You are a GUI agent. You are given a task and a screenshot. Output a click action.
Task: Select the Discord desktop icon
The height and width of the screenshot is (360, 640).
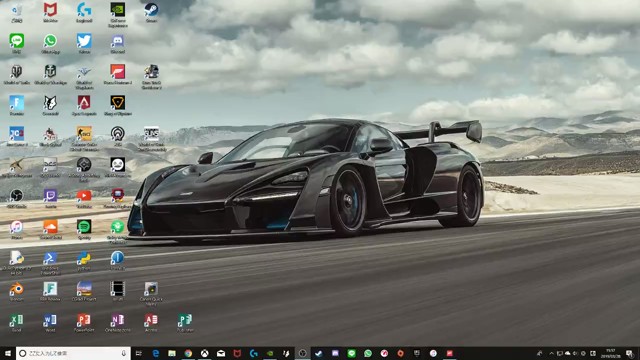tap(118, 44)
